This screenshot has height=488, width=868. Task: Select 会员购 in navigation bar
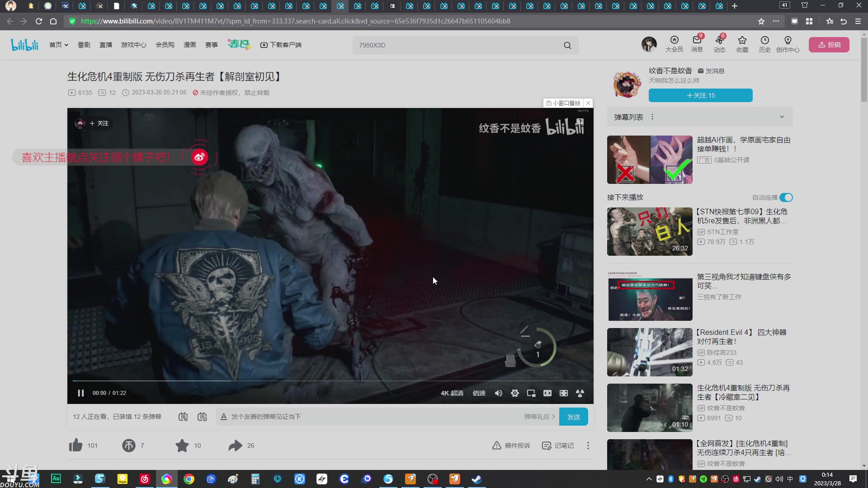click(165, 45)
